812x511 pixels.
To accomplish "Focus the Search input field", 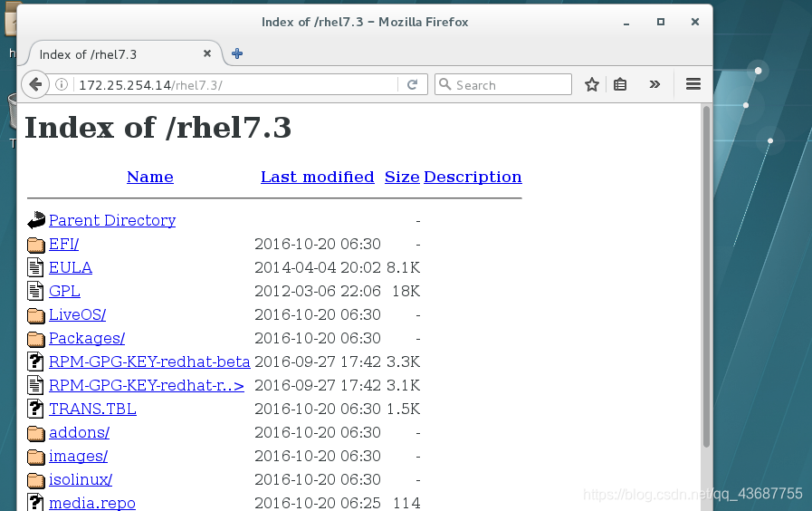I will click(502, 84).
